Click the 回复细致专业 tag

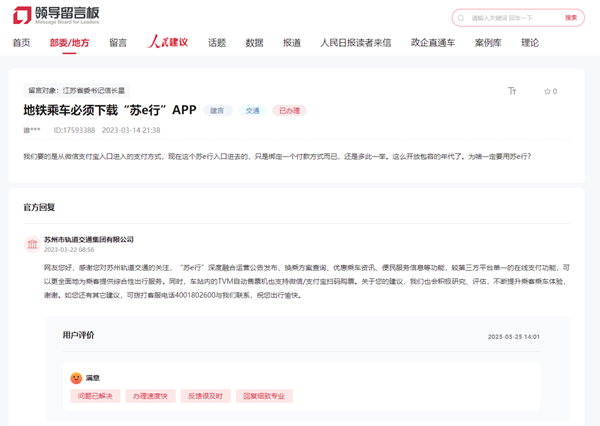264,396
